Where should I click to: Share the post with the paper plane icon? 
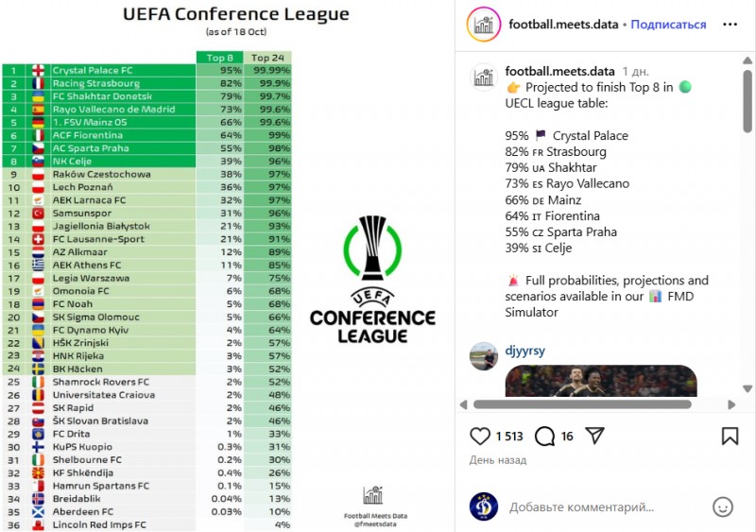click(x=594, y=436)
